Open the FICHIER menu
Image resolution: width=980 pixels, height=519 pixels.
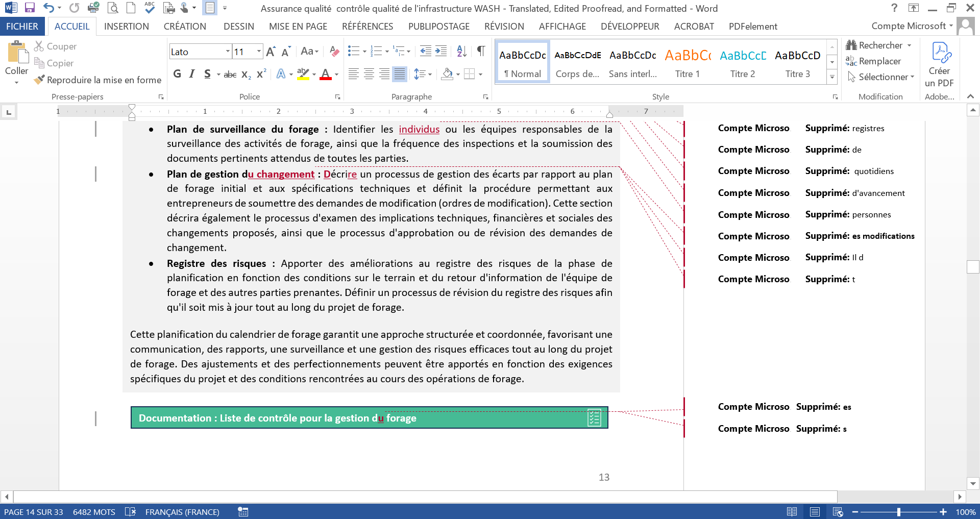pos(22,27)
